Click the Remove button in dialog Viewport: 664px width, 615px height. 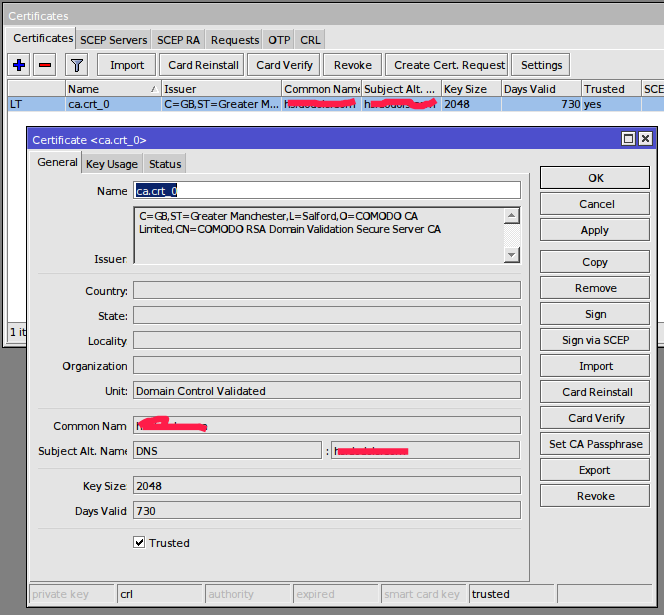tap(595, 288)
